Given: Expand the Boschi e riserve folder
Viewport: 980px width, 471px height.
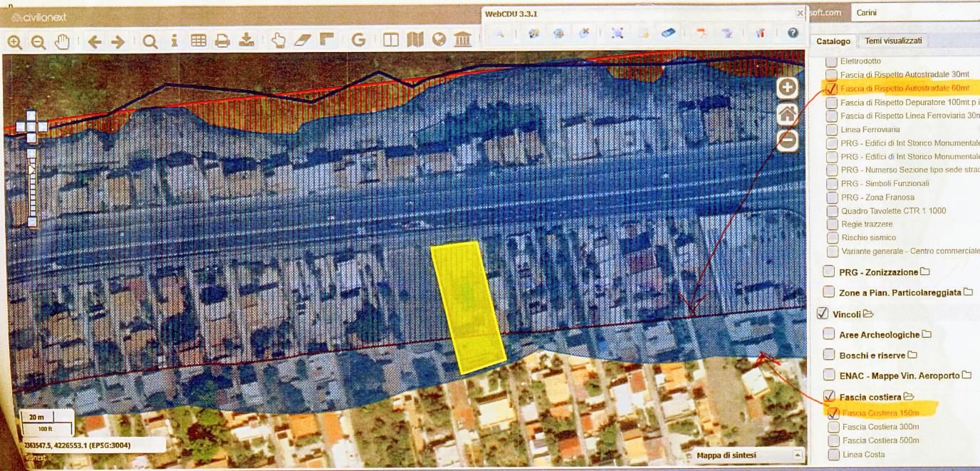Looking at the screenshot, I should click(x=912, y=355).
